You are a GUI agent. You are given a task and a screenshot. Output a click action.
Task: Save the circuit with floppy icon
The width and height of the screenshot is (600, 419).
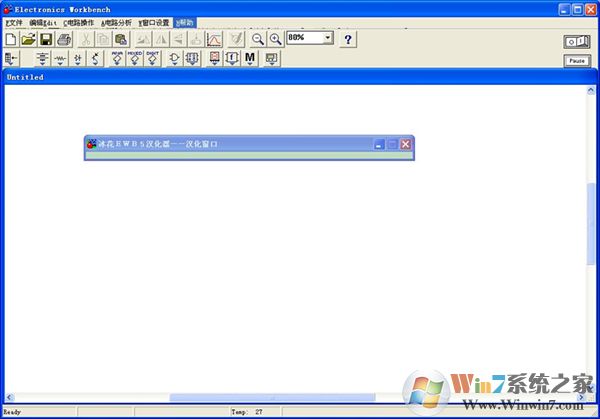[x=46, y=39]
